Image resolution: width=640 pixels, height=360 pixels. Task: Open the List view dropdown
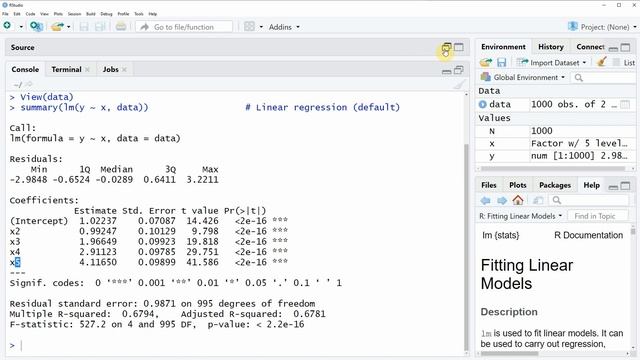624,63
